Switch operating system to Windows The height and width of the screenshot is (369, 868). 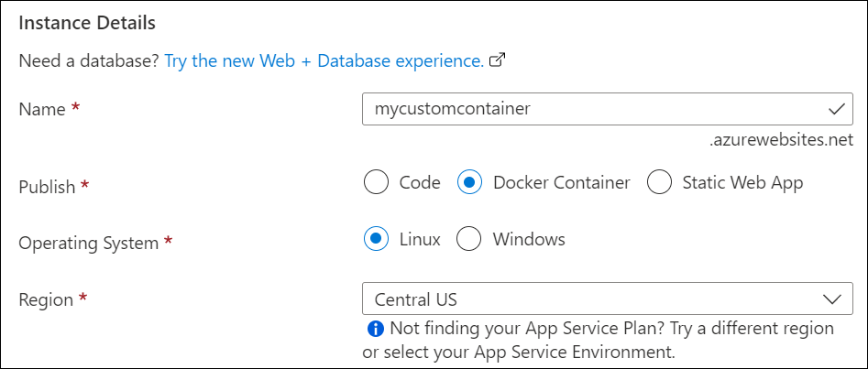(469, 240)
